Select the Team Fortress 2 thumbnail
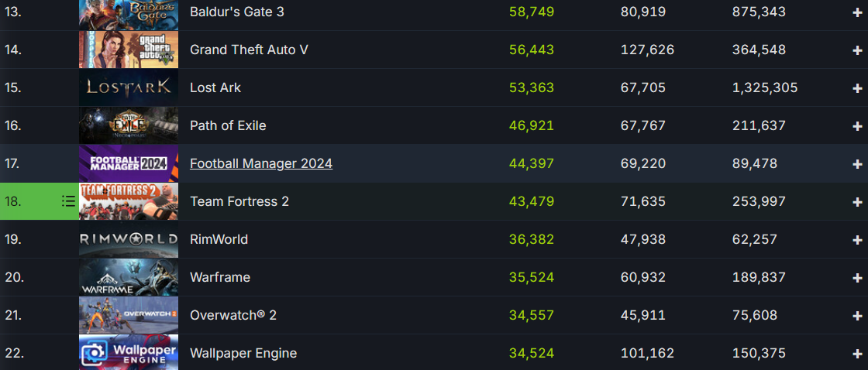 (x=129, y=201)
